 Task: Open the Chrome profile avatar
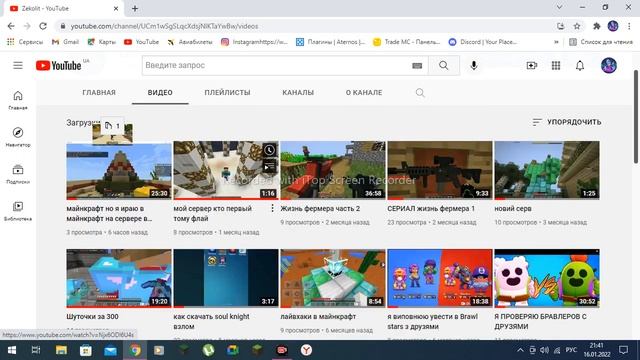click(613, 26)
